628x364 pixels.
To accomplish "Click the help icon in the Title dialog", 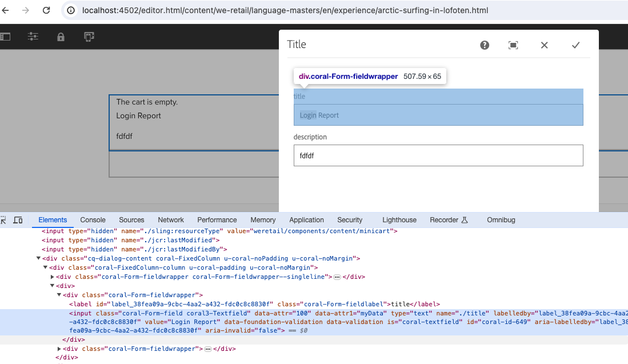I will 484,45.
